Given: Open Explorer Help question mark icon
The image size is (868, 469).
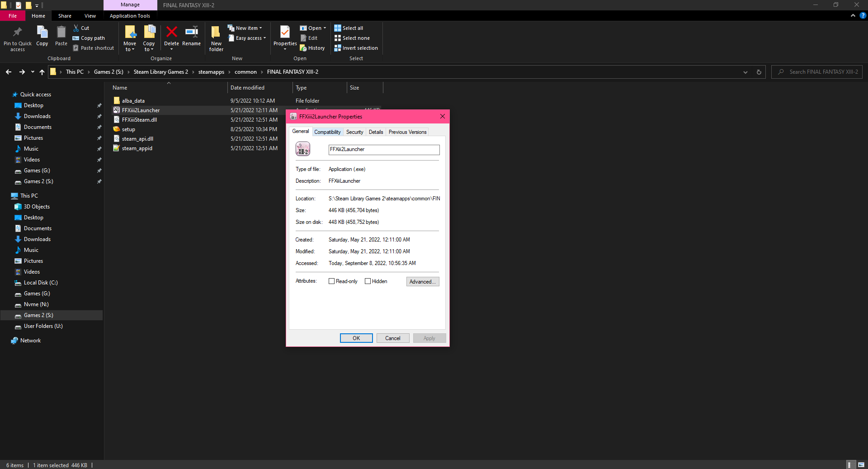Looking at the screenshot, I should click(x=863, y=15).
